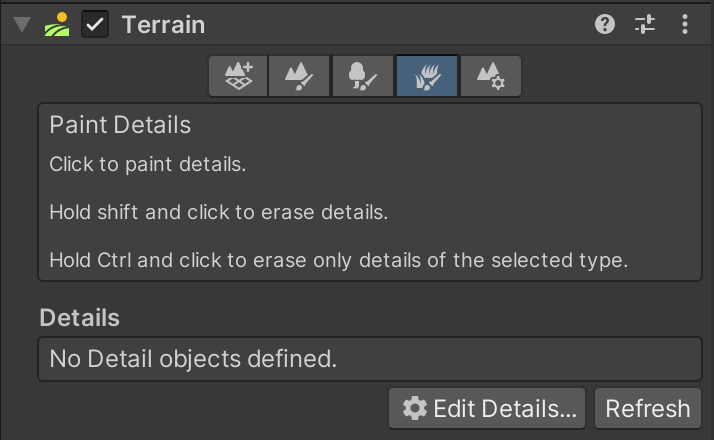The width and height of the screenshot is (714, 440).
Task: Click the gear icon on Edit Details
Action: click(414, 408)
